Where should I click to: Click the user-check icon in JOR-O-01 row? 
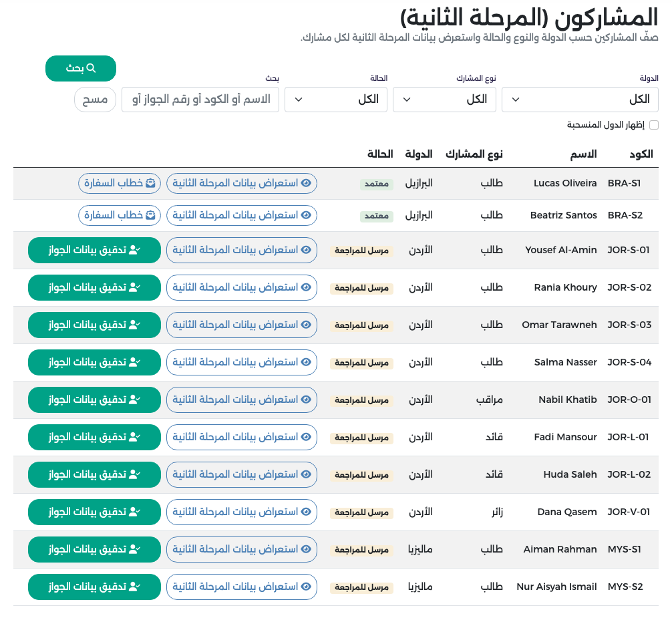[134, 400]
